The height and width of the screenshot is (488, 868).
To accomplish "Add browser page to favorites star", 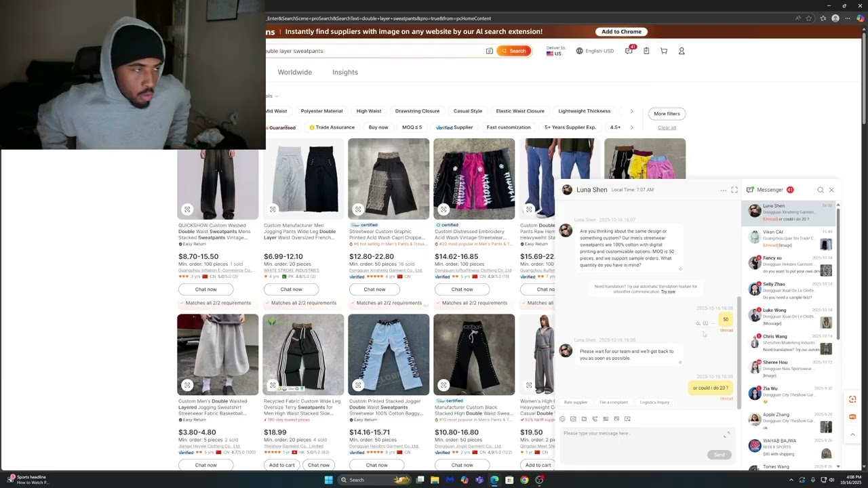I will (x=809, y=18).
